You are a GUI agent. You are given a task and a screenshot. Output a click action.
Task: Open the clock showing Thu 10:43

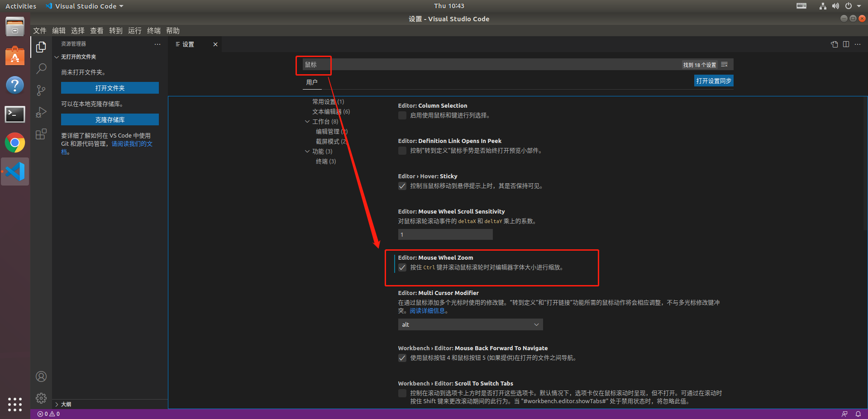coord(449,6)
